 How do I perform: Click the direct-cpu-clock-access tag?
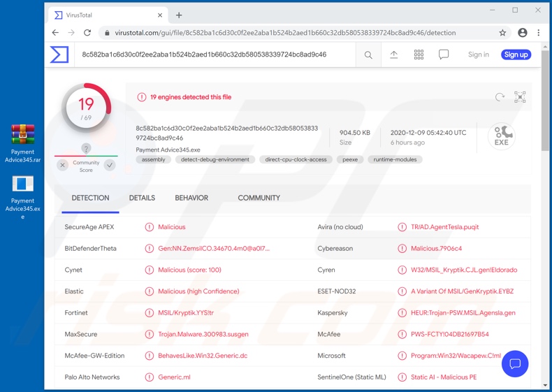click(x=296, y=159)
